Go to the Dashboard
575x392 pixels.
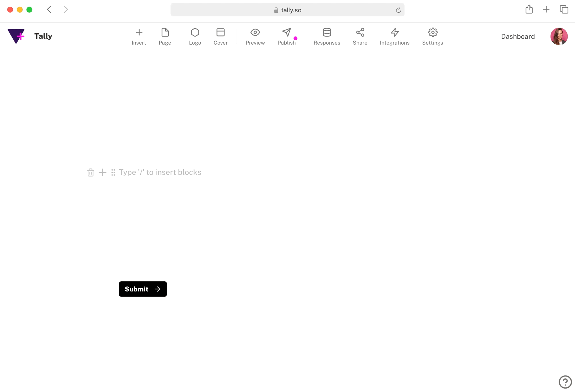(x=518, y=37)
